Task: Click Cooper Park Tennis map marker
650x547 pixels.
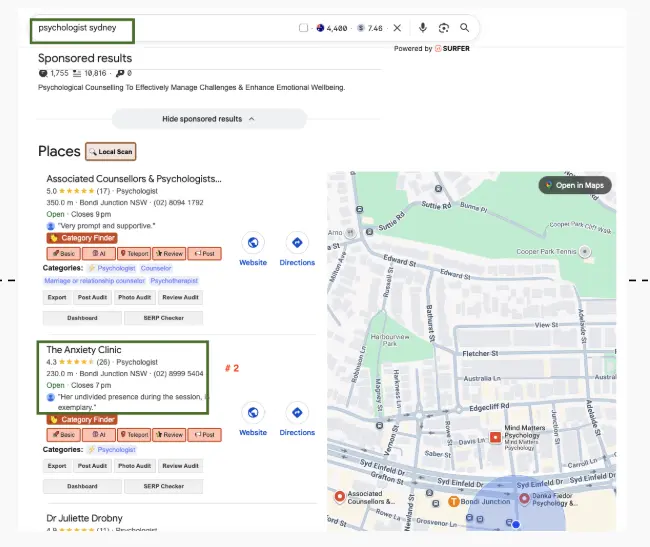Action: point(585,252)
